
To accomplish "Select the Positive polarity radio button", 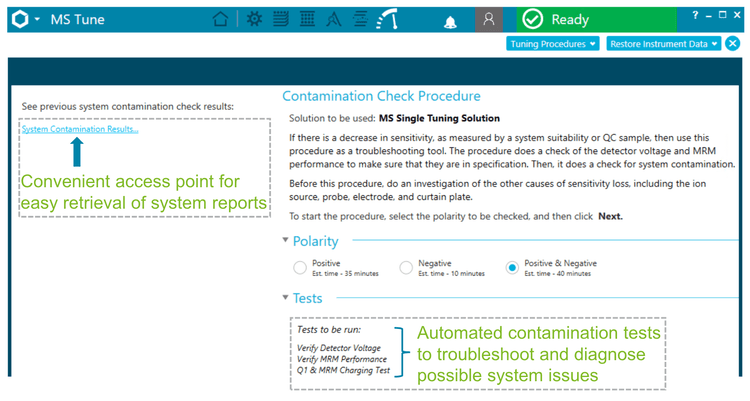I will (300, 268).
